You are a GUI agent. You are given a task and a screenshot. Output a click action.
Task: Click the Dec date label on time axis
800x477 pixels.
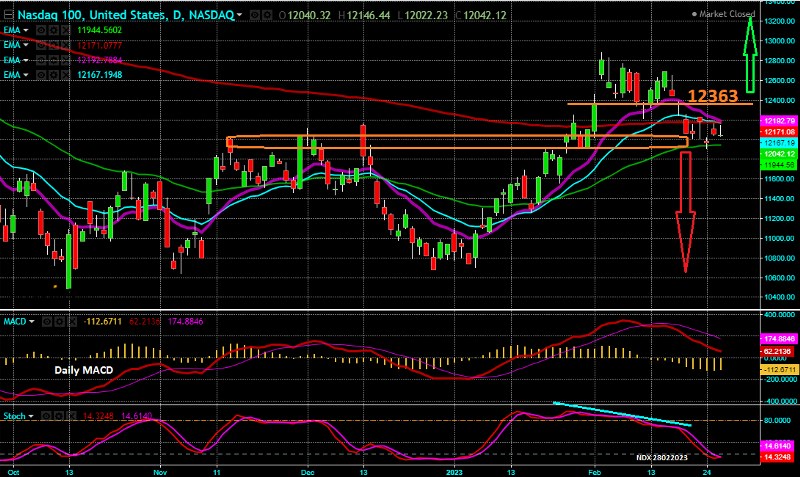[307, 472]
